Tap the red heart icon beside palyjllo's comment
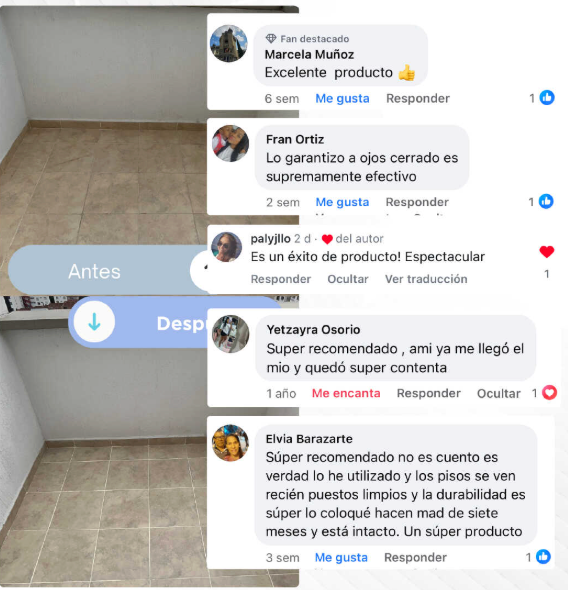The height and width of the screenshot is (590, 568). point(547,251)
